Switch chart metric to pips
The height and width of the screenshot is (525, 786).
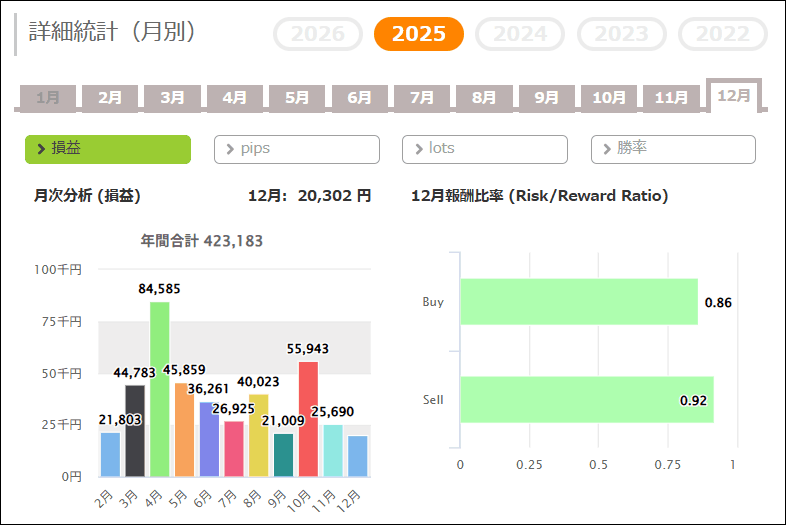point(296,149)
